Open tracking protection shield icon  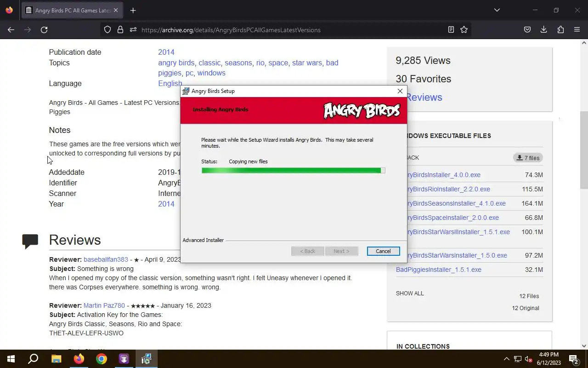107,29
